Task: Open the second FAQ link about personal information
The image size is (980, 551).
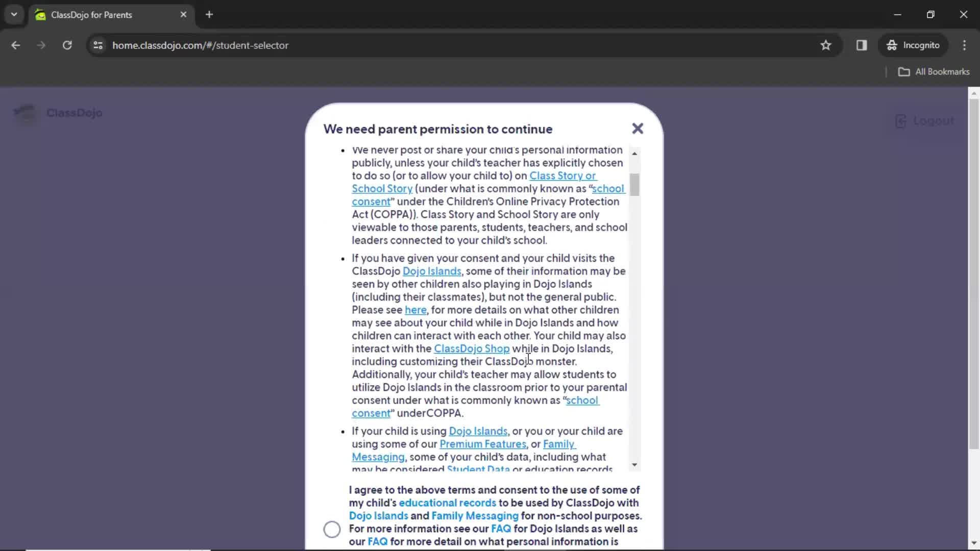Action: click(x=378, y=542)
